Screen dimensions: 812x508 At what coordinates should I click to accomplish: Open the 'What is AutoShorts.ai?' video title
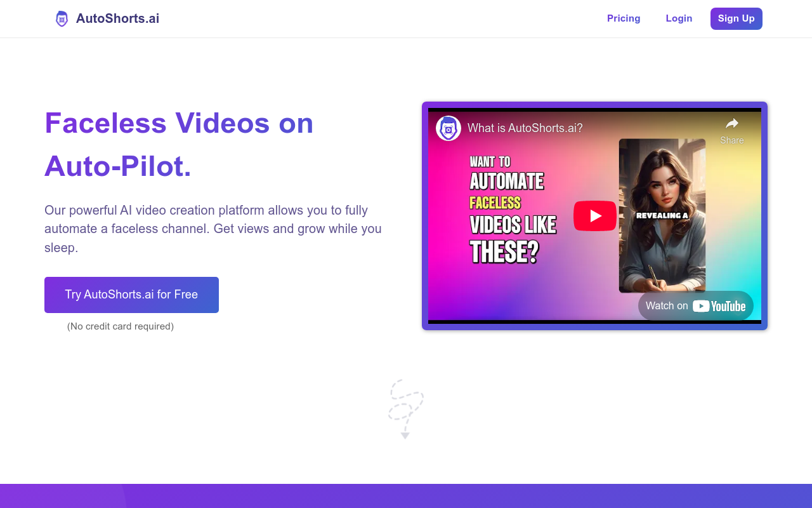525,128
